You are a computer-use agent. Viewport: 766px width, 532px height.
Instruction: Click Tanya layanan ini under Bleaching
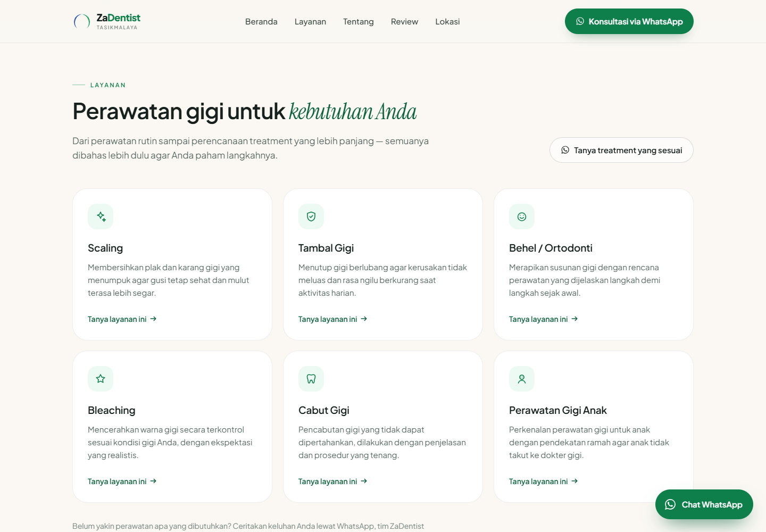tap(122, 481)
